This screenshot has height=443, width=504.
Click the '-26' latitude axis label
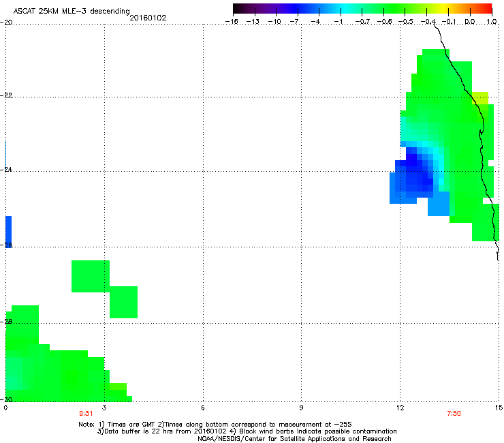[6, 245]
